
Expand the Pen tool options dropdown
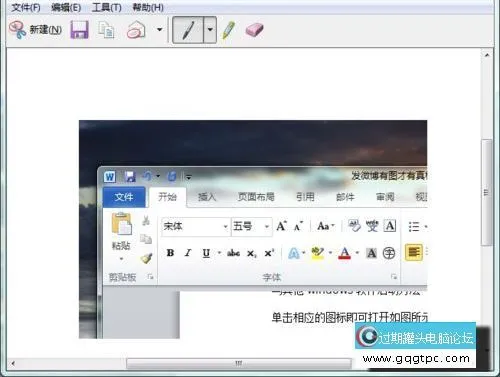click(x=210, y=30)
